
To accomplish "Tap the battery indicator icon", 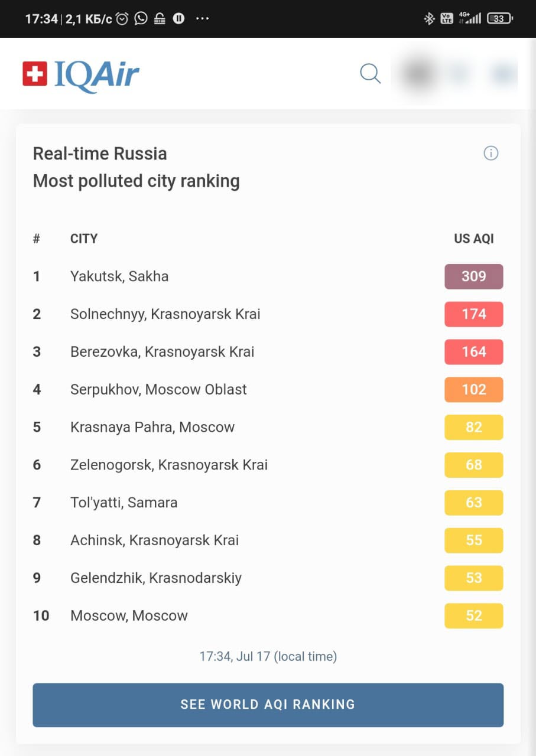I will click(499, 19).
